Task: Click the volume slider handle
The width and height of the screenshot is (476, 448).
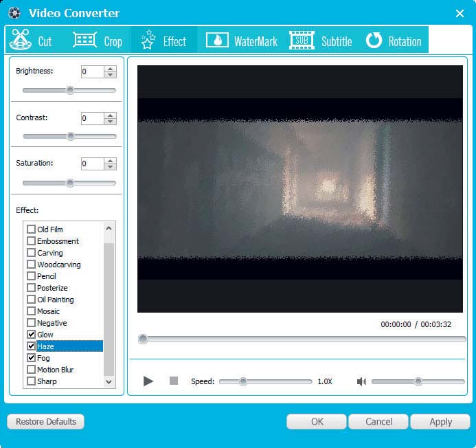Action: click(418, 381)
